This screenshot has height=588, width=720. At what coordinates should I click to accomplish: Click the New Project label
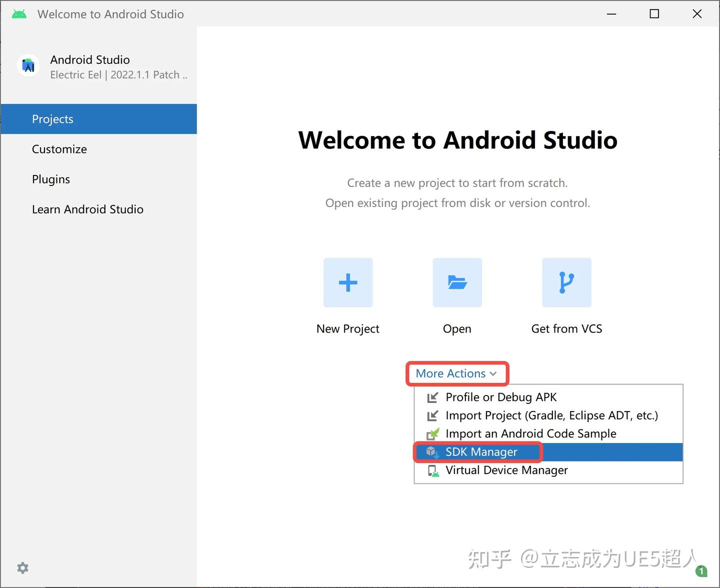(347, 328)
